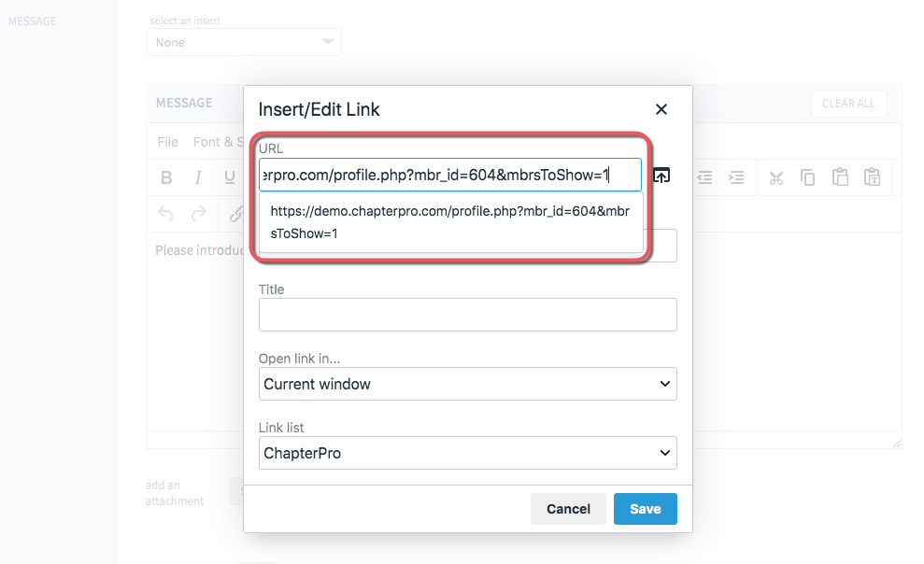Image resolution: width=924 pixels, height=564 pixels.
Task: Click the Cancel button
Action: point(568,509)
